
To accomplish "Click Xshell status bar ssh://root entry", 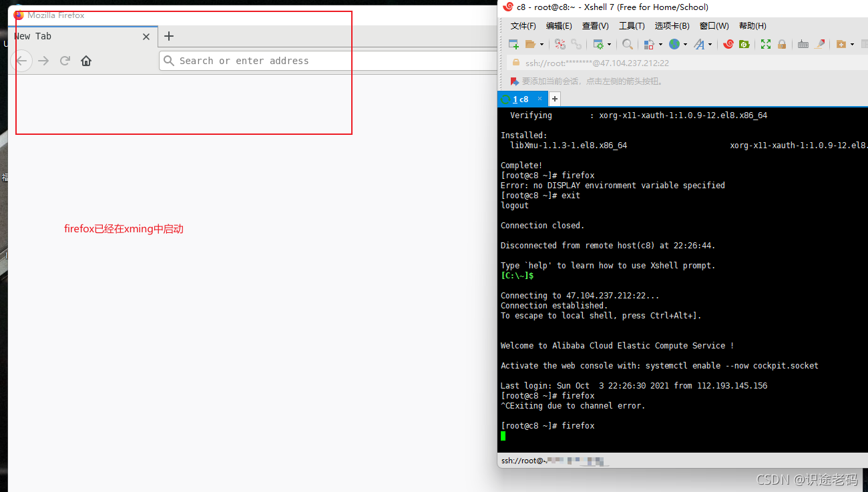I will tap(554, 461).
